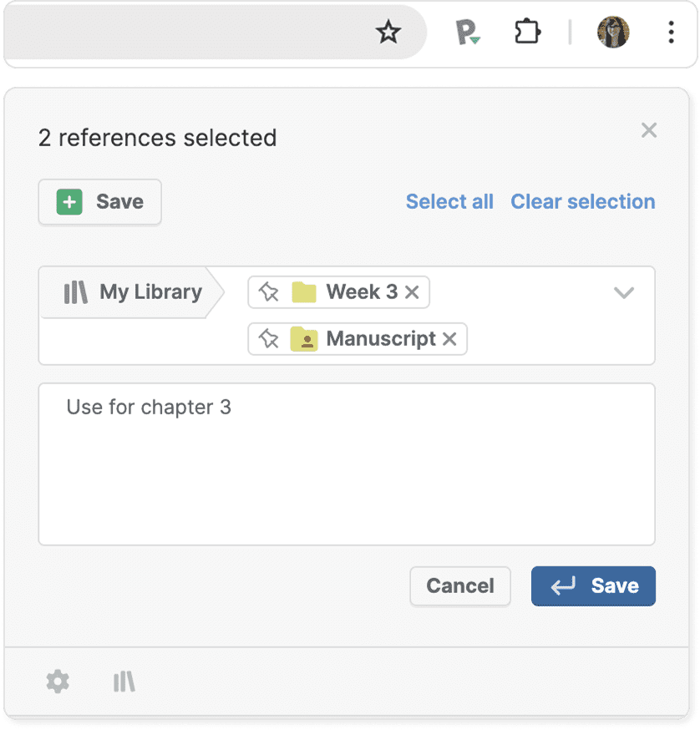Remove the Manuscript folder tag
The height and width of the screenshot is (730, 700).
[x=449, y=338]
